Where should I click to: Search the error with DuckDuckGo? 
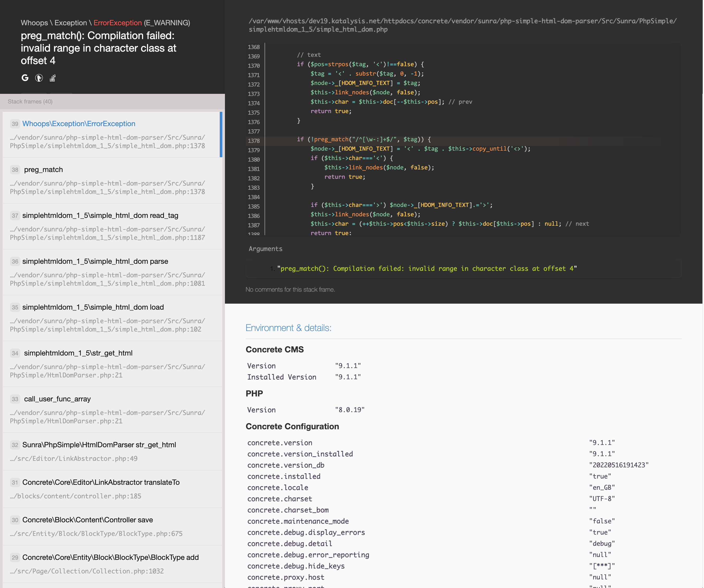39,78
